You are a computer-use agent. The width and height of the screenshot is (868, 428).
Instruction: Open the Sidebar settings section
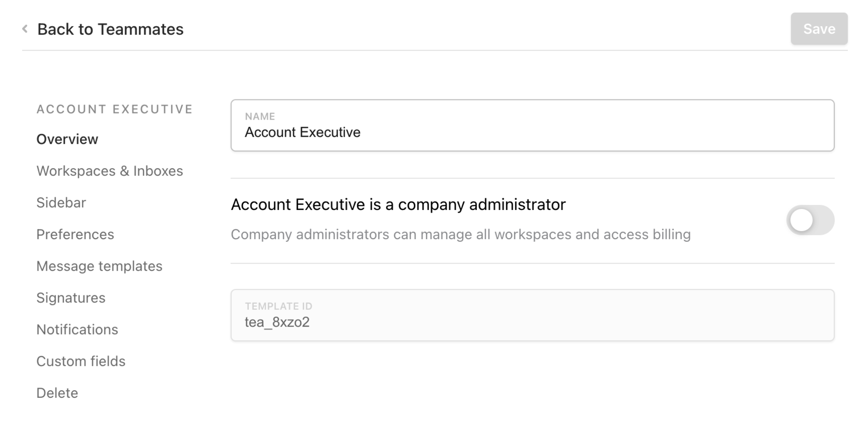[61, 203]
